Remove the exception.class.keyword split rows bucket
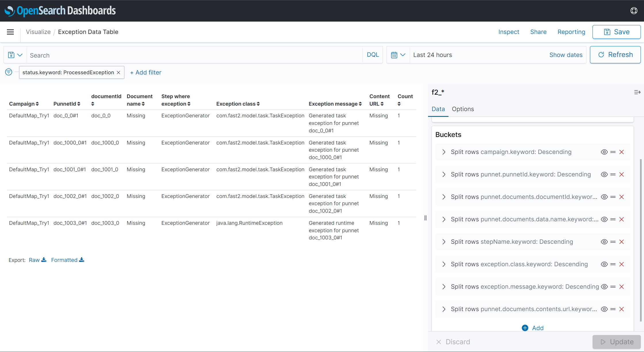This screenshot has height=352, width=644. [x=622, y=264]
